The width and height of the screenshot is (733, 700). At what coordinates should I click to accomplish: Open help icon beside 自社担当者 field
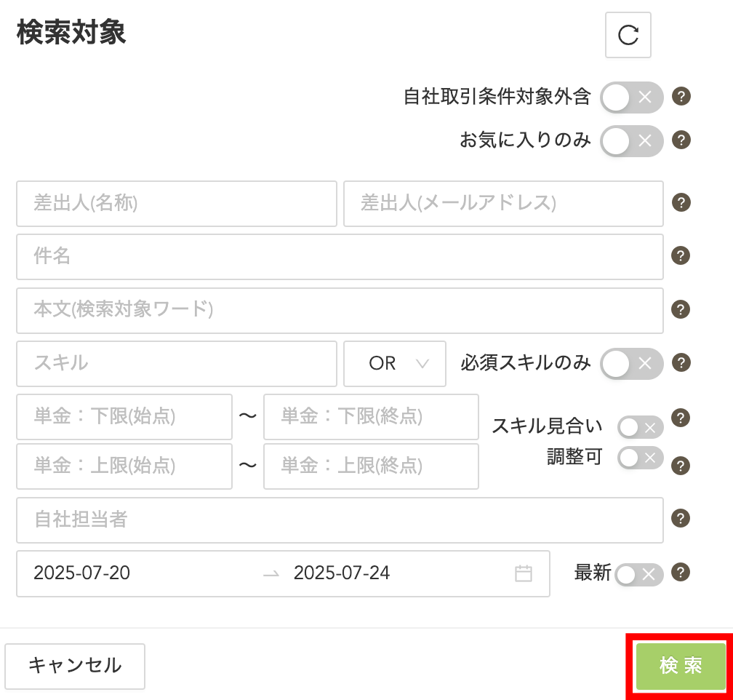click(681, 518)
